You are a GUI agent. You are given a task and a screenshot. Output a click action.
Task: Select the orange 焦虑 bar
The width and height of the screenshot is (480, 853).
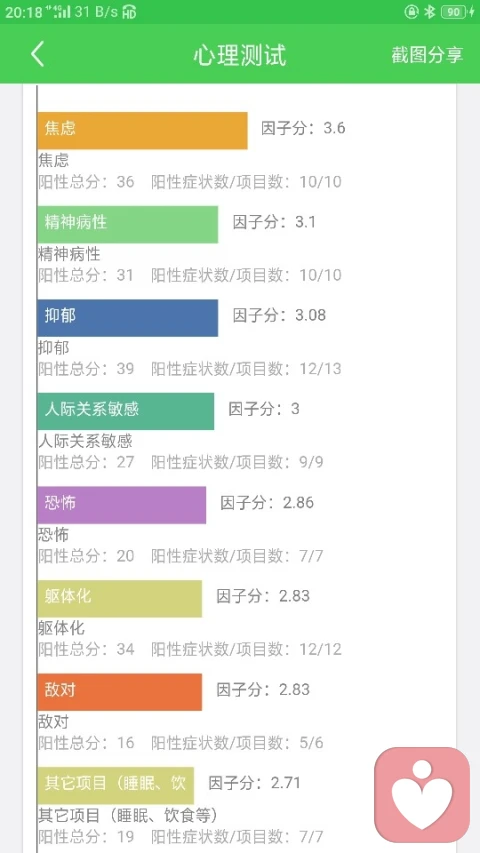tap(142, 131)
